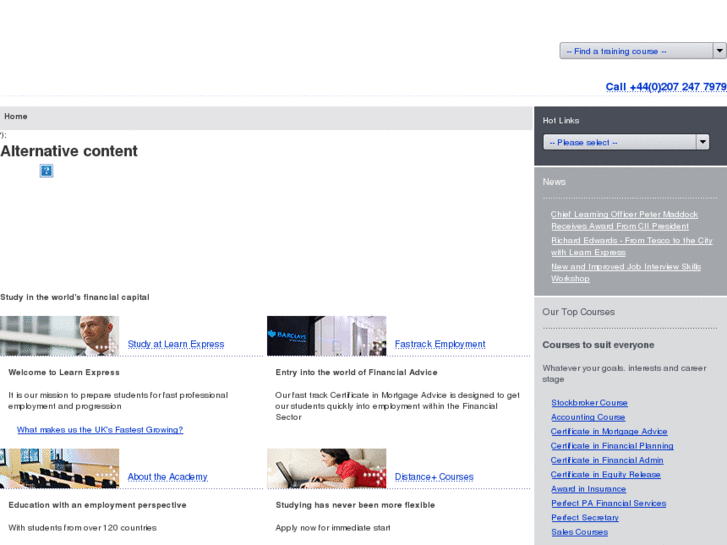Click 'Education with an employment perspective' heading

(97, 505)
